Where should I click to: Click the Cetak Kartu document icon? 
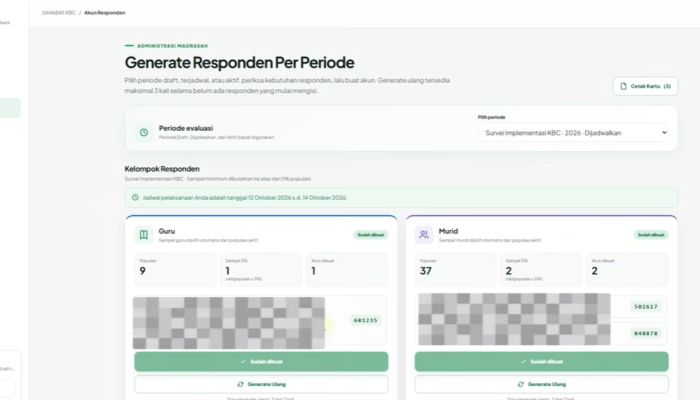624,86
